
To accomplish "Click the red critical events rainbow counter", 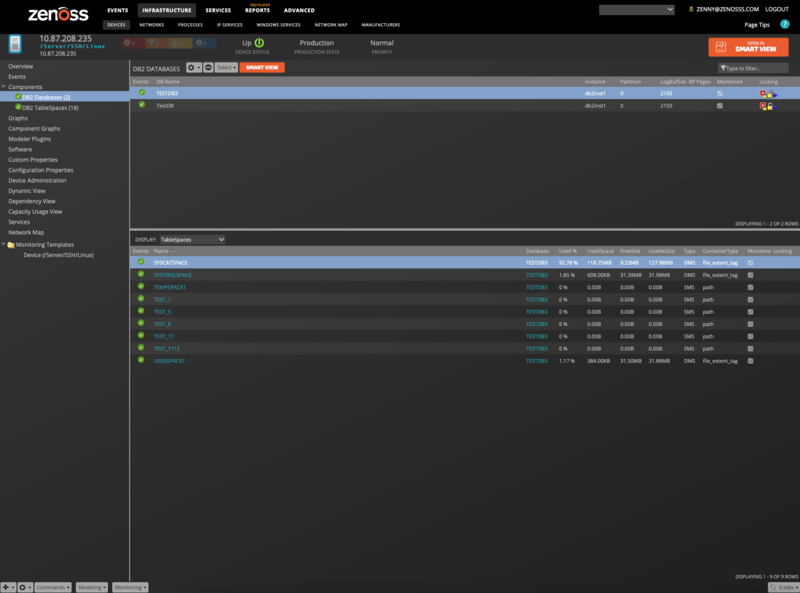I will (133, 43).
